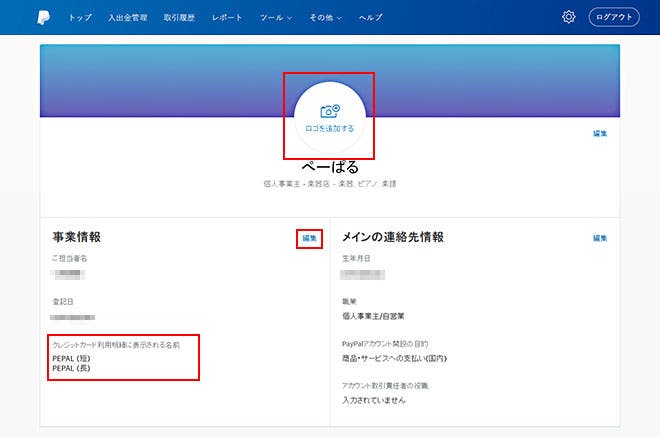Open 入出金管理 in the navigation bar
The image size is (660, 437).
pos(127,18)
